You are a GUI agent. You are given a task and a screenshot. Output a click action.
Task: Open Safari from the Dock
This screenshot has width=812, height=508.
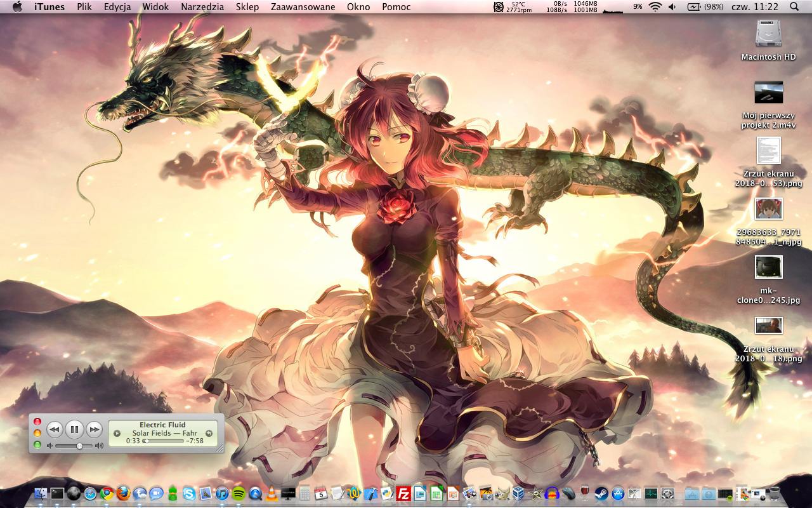(90, 493)
